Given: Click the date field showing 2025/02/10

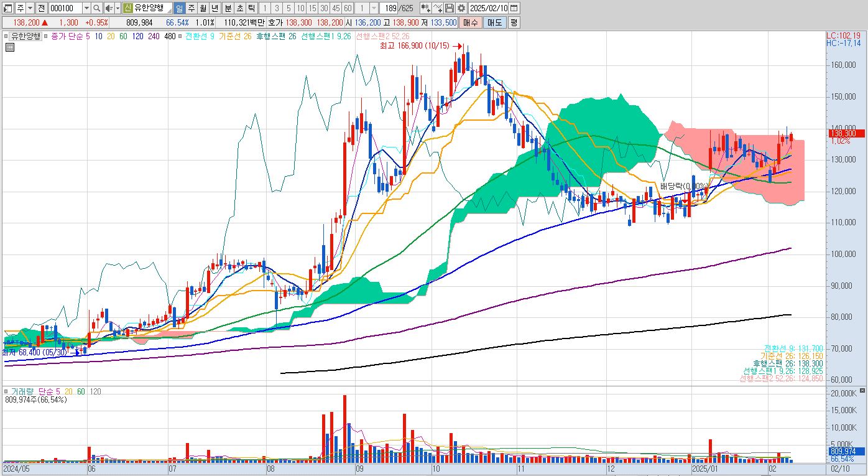Looking at the screenshot, I should coord(489,8).
